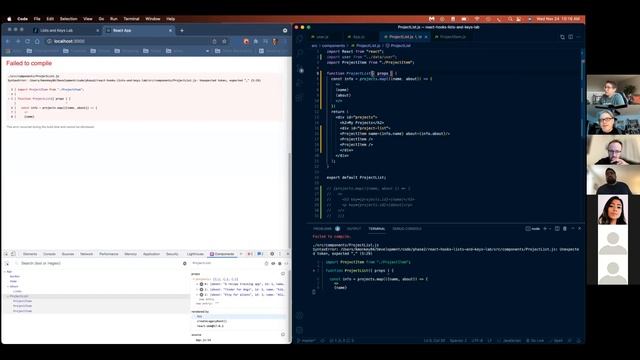Open the VS Code Explorer icon

300,38
